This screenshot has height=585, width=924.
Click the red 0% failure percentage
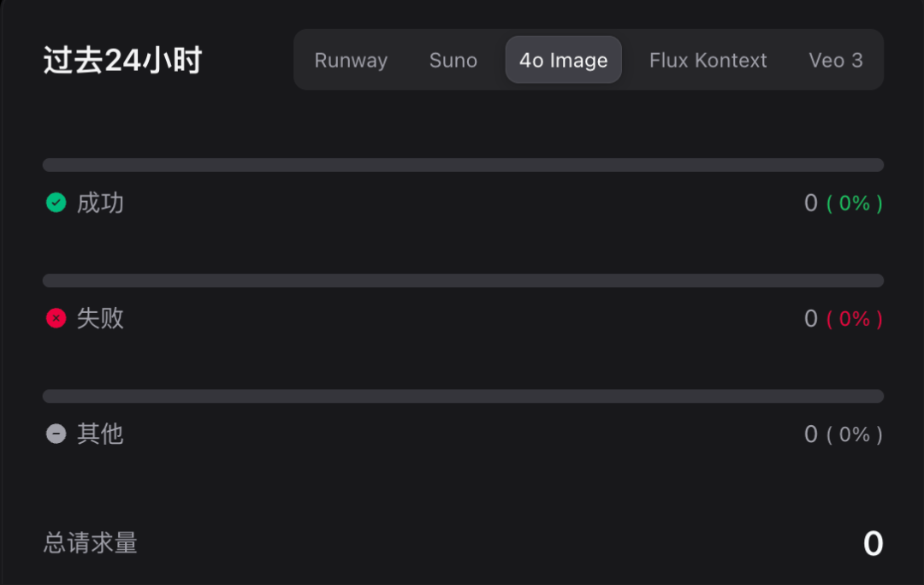point(854,319)
